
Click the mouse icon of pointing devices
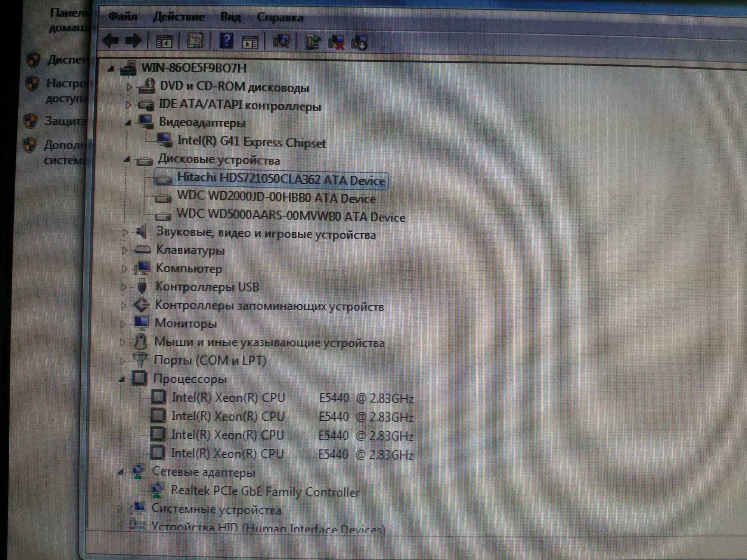coord(140,341)
